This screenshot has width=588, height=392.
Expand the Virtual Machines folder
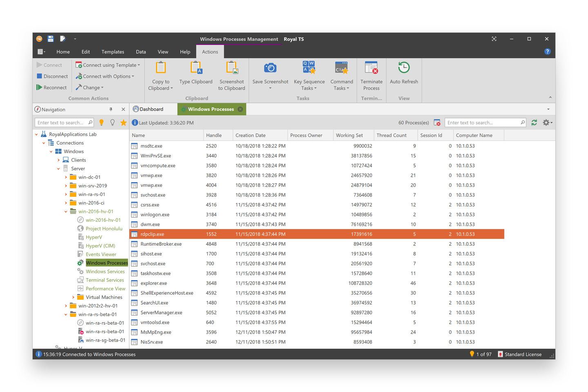[x=74, y=297]
